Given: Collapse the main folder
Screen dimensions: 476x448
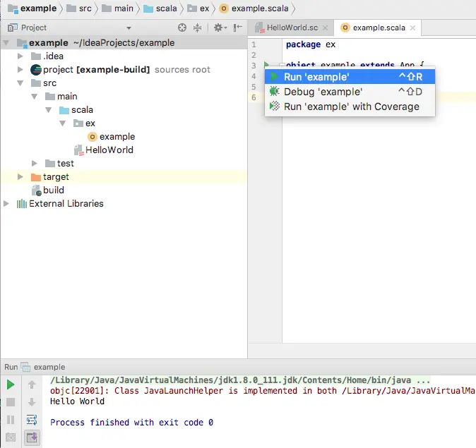Looking at the screenshot, I should 35,97.
